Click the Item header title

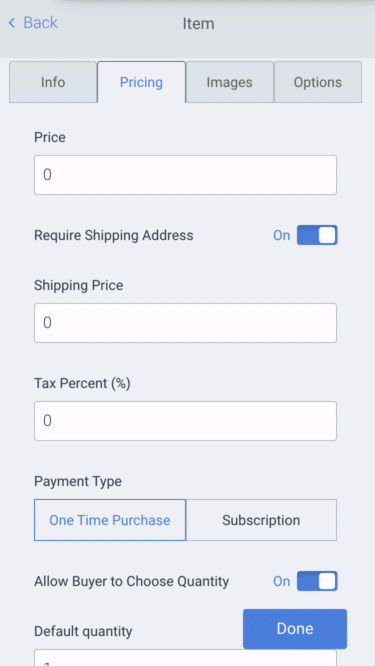(198, 23)
